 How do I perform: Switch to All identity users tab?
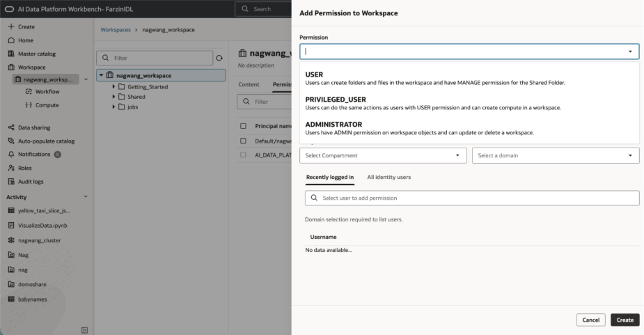click(x=389, y=177)
